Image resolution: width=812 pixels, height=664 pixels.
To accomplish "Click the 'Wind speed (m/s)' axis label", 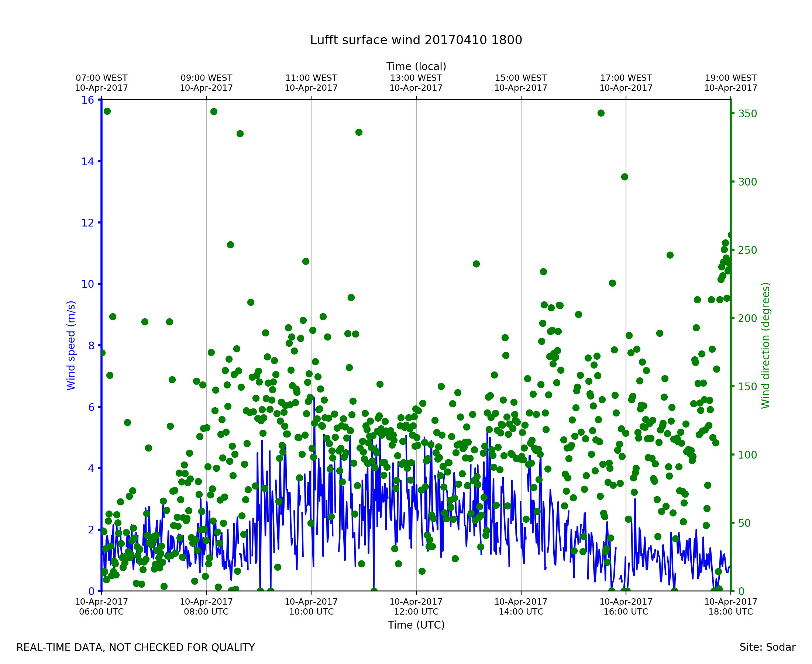I will tap(71, 345).
